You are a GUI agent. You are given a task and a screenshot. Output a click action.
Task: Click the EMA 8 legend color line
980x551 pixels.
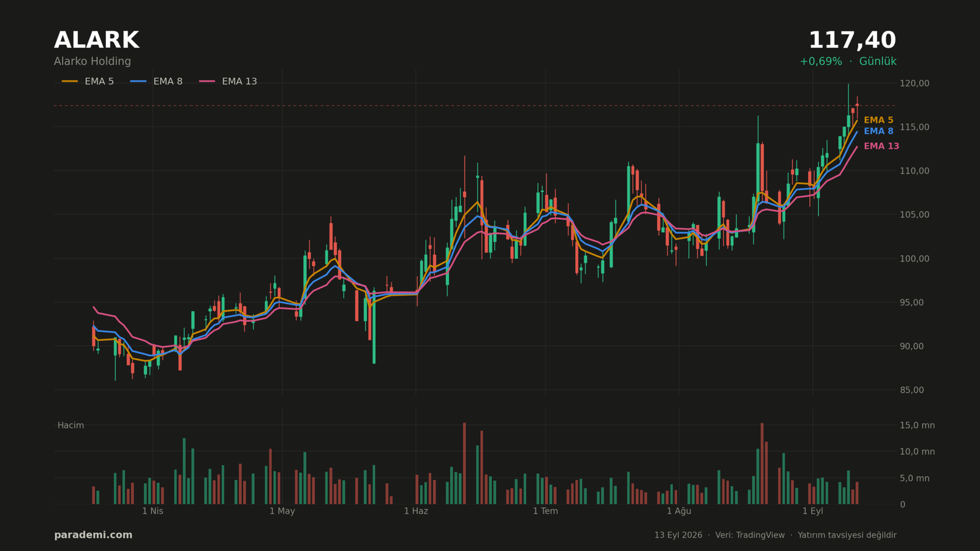click(x=138, y=81)
